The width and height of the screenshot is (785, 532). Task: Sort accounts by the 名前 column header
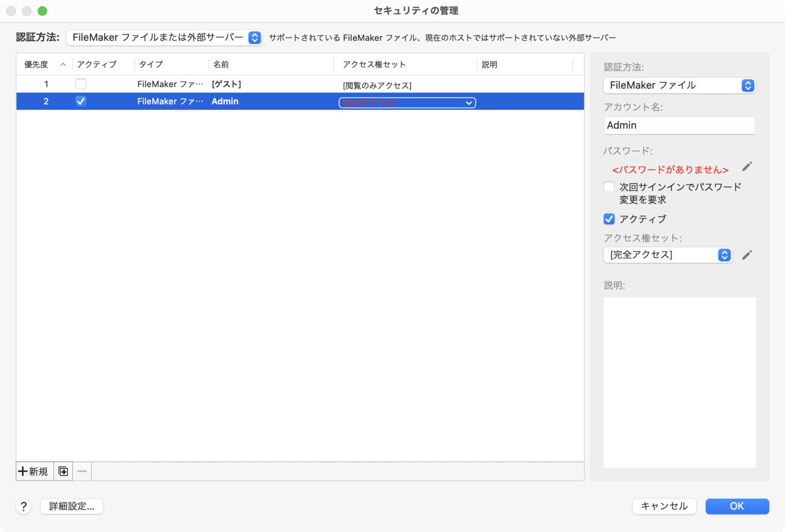[x=221, y=64]
